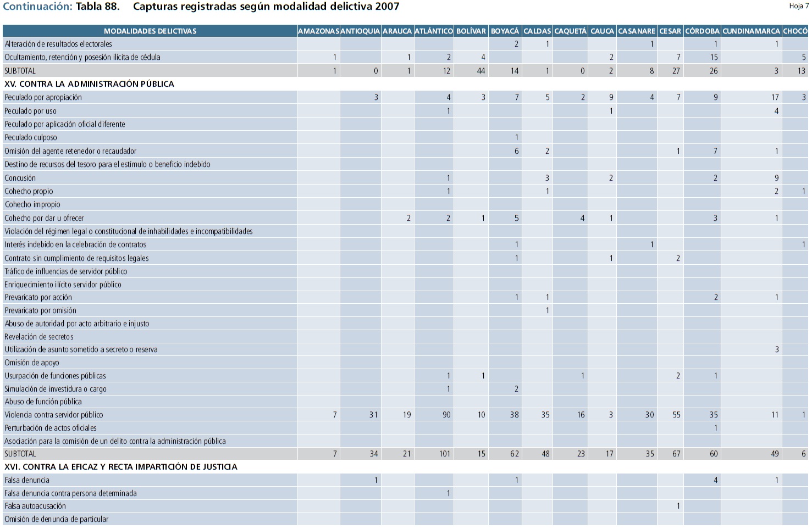The image size is (812, 529).
Task: Select the AMAZONAS column header
Action: pyautogui.click(x=318, y=31)
